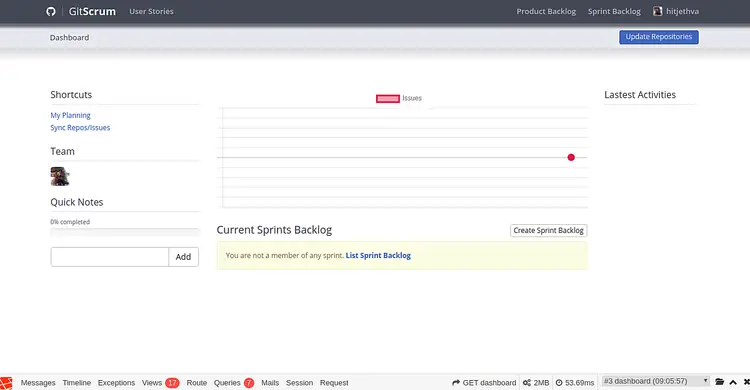Viewport: 750px width, 390px height.
Task: Click Add to save quick note
Action: (183, 257)
